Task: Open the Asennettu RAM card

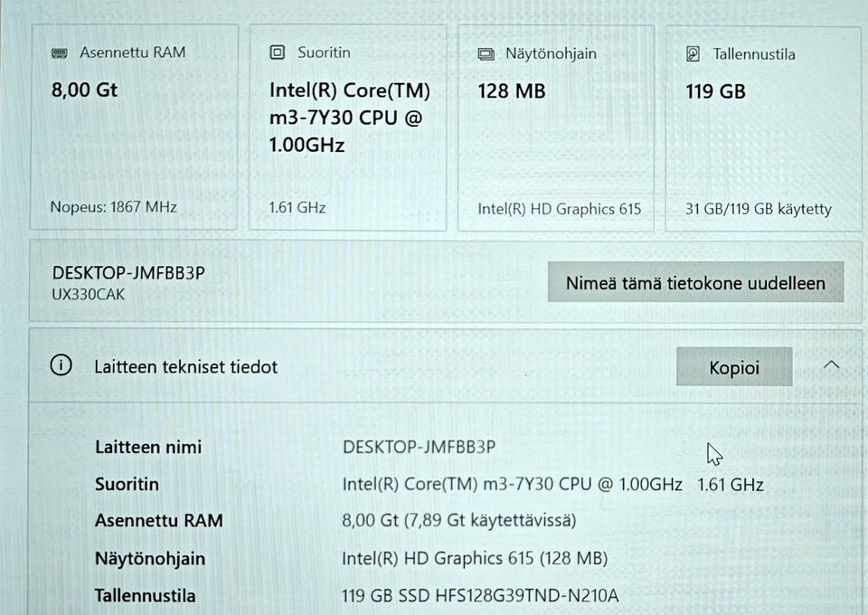Action: (x=135, y=128)
